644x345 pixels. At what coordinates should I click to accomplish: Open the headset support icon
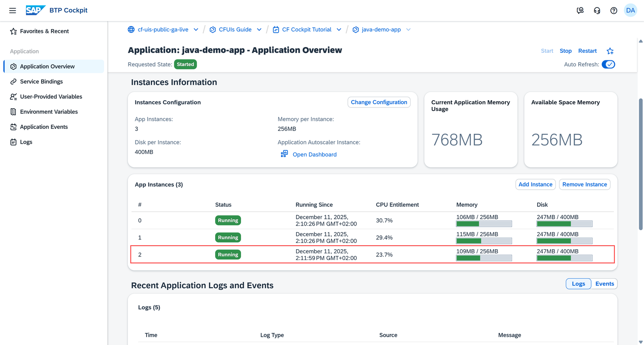(597, 10)
